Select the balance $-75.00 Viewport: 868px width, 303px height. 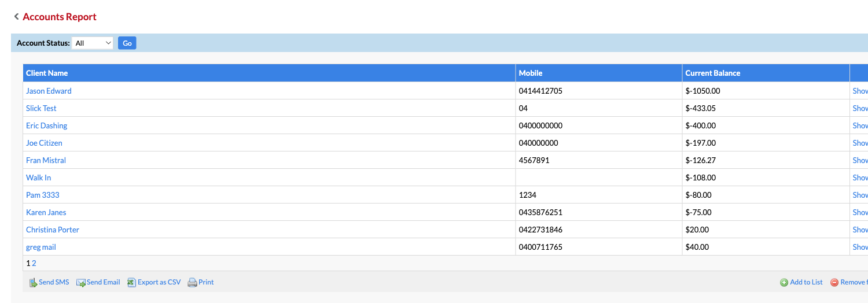(x=698, y=212)
